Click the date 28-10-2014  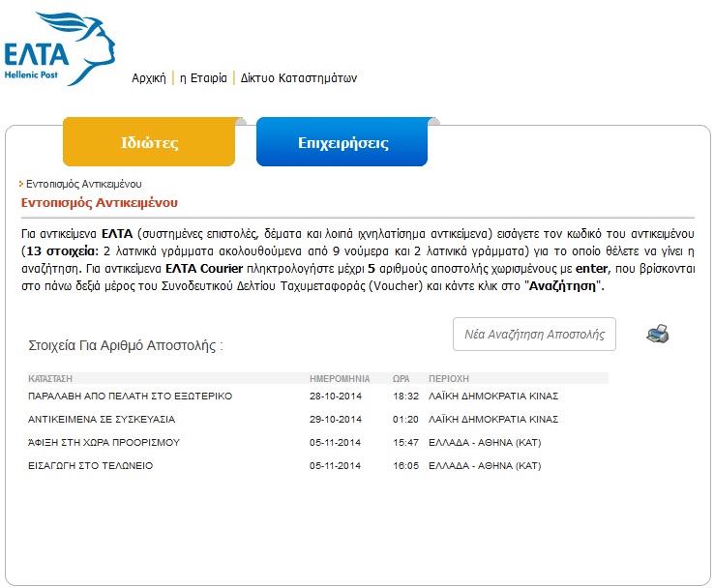coord(336,396)
